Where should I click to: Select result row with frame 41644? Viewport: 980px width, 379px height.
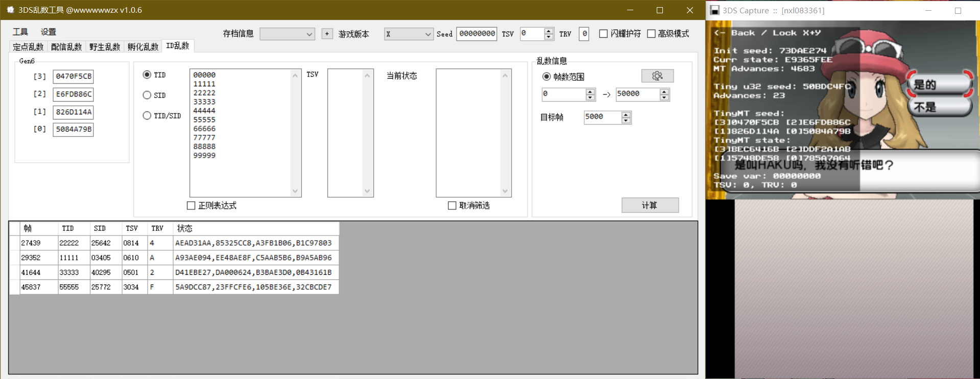point(174,273)
